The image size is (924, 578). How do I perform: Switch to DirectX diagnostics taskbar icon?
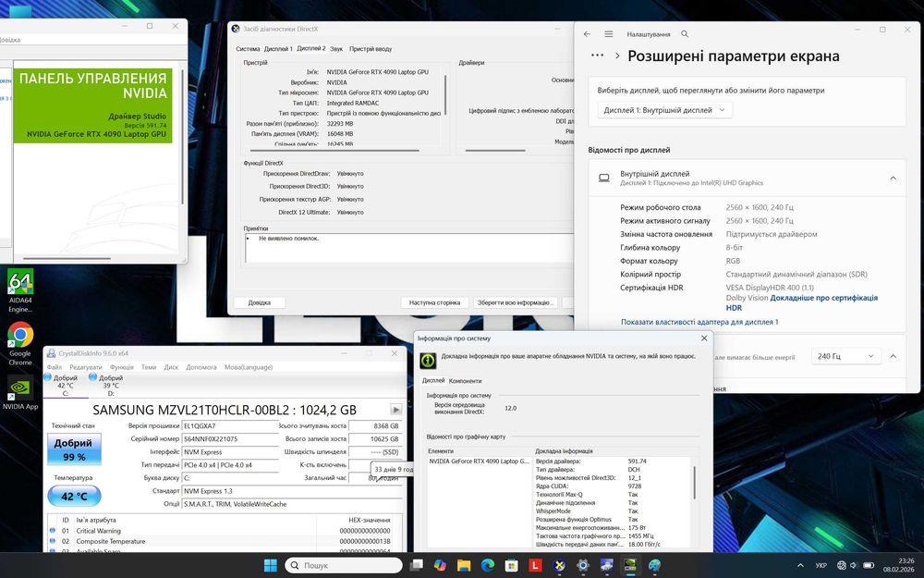559,565
